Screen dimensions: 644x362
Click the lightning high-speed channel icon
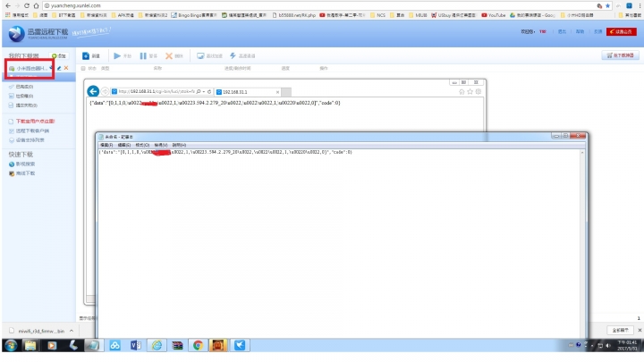[233, 55]
